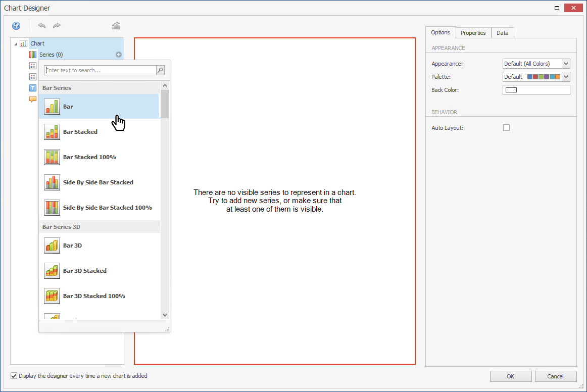Select the Bar Stacked series icon
The height and width of the screenshot is (392, 587).
pos(52,132)
